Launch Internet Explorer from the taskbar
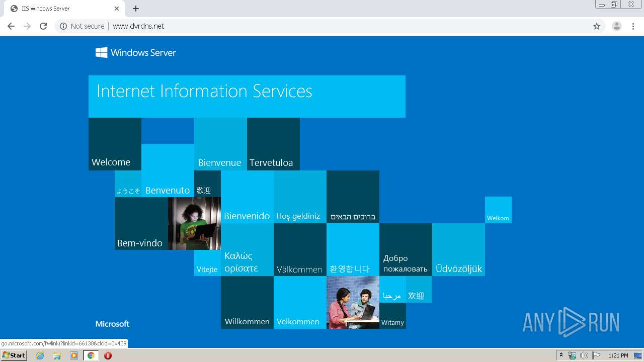The height and width of the screenshot is (362, 644). tap(40, 355)
